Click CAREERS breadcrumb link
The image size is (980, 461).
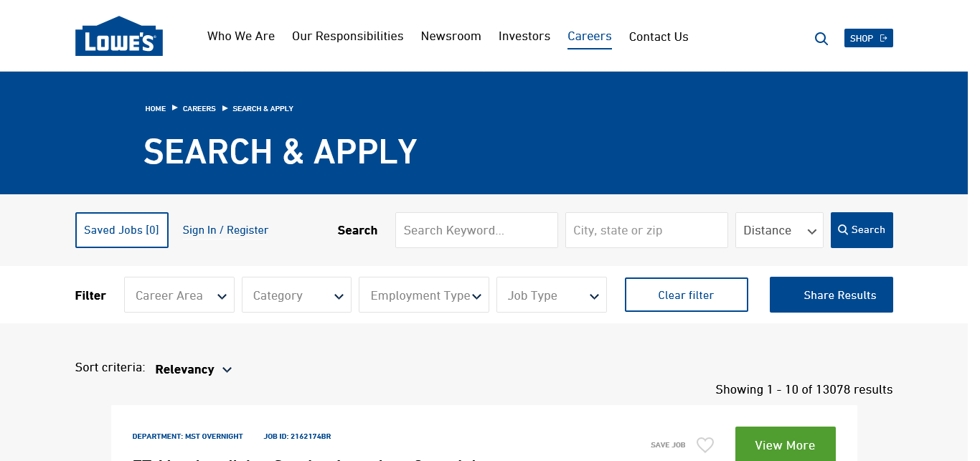199,109
